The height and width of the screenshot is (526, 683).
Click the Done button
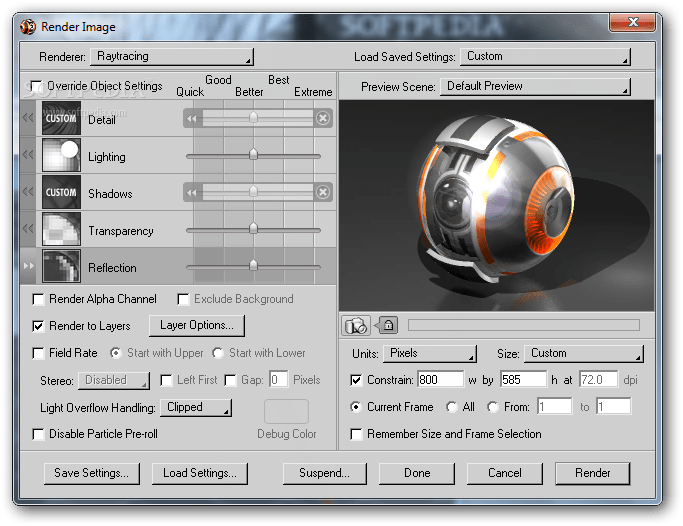click(417, 473)
